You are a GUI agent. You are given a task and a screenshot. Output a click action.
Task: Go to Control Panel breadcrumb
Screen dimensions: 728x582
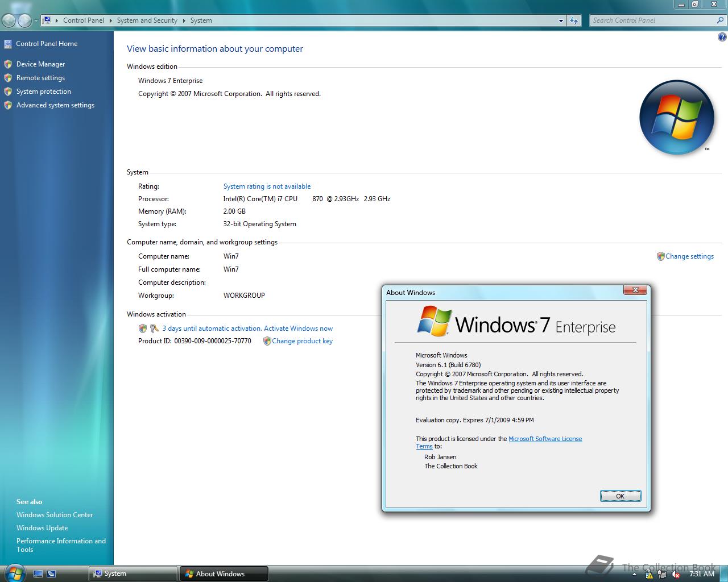coord(84,20)
